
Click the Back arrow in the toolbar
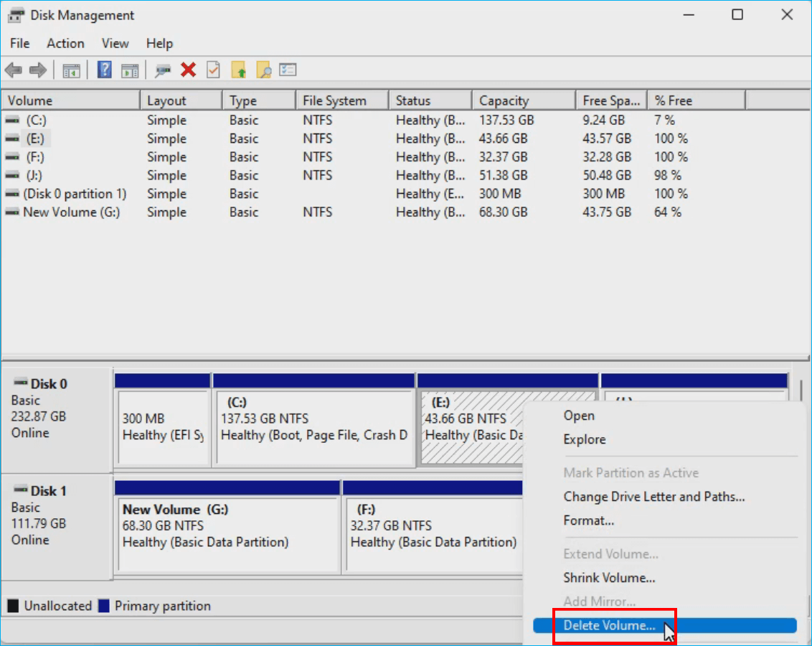click(13, 70)
